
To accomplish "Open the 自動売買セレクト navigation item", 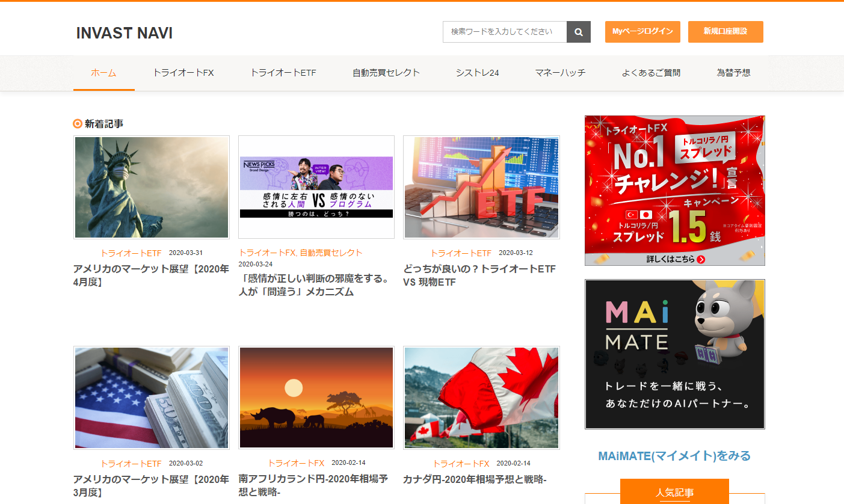I will (x=386, y=73).
